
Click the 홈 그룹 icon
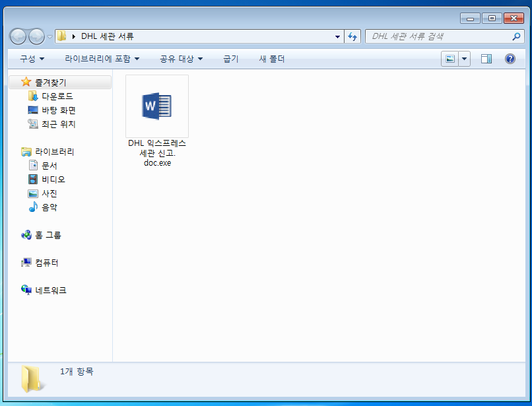pyautogui.click(x=26, y=234)
